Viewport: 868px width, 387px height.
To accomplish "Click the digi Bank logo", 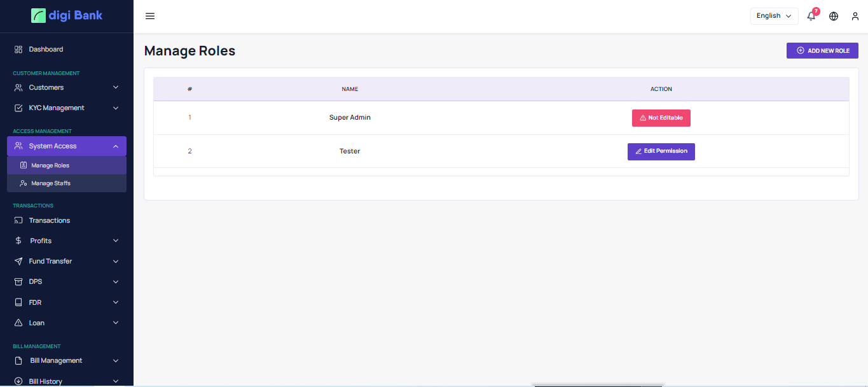I will point(67,15).
